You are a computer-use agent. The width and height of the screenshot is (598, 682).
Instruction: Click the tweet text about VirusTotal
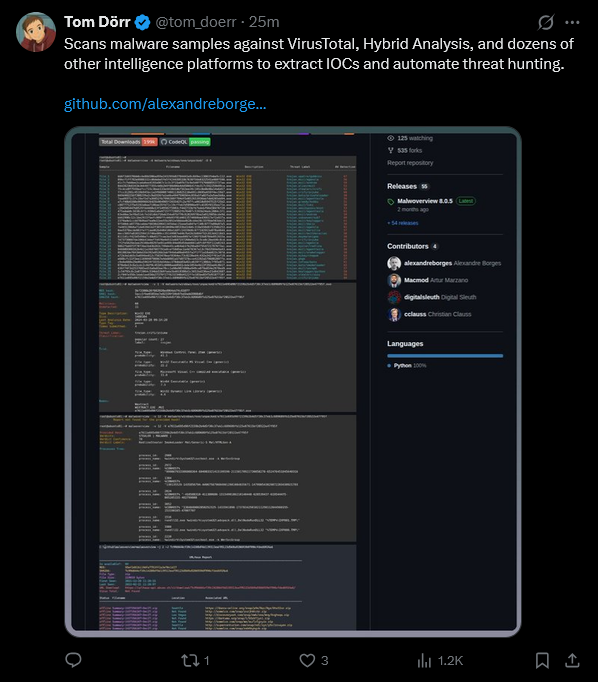coord(319,54)
